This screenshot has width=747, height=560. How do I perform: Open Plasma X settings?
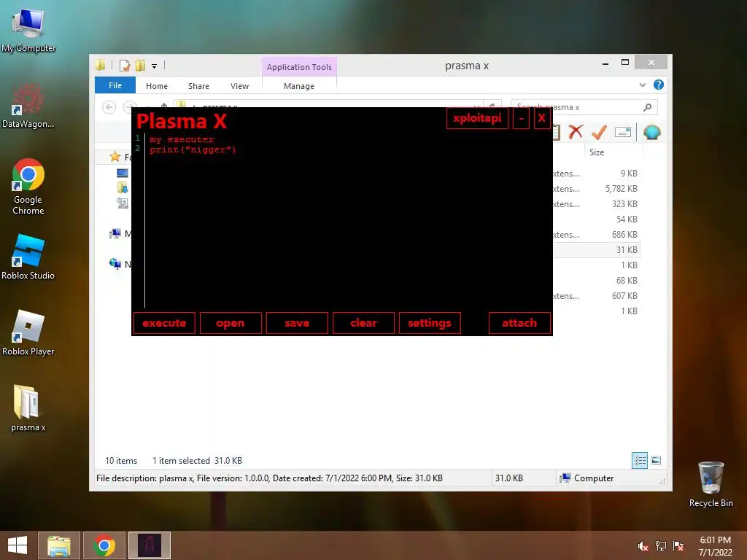430,323
